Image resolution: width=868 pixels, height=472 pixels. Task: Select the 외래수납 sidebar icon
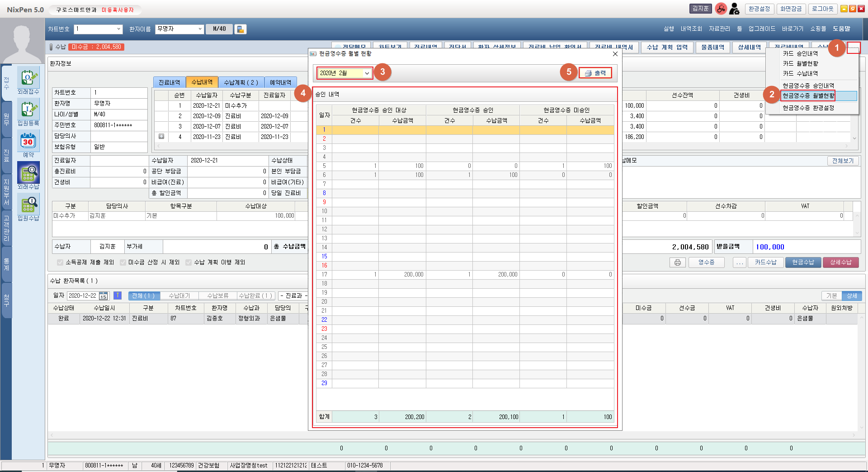coord(28,173)
